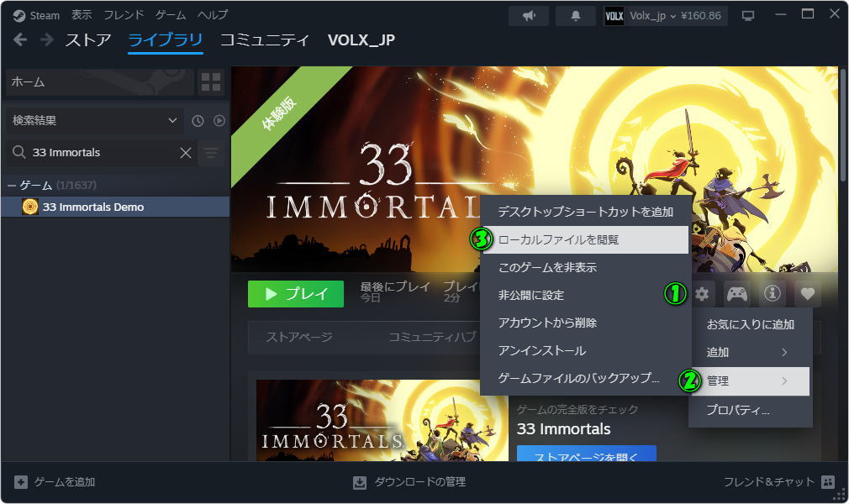Click the 33 Immortals search field
849x504 pixels.
pyautogui.click(x=100, y=153)
